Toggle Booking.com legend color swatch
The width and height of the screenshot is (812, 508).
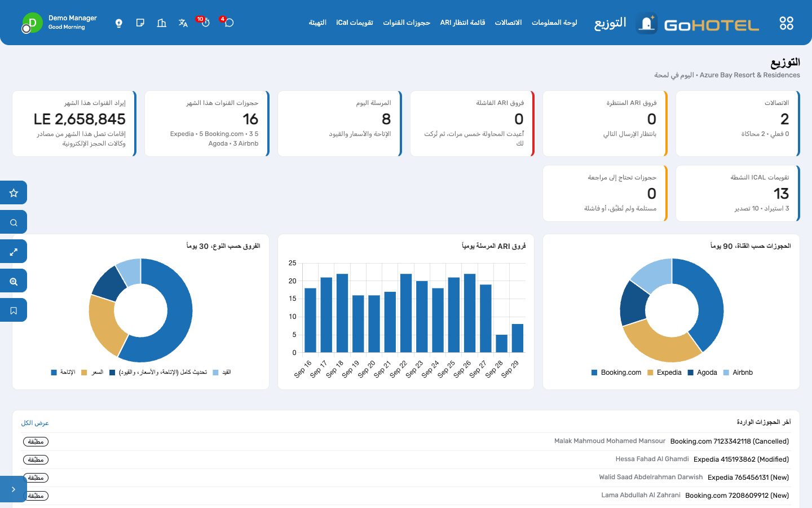click(x=594, y=373)
